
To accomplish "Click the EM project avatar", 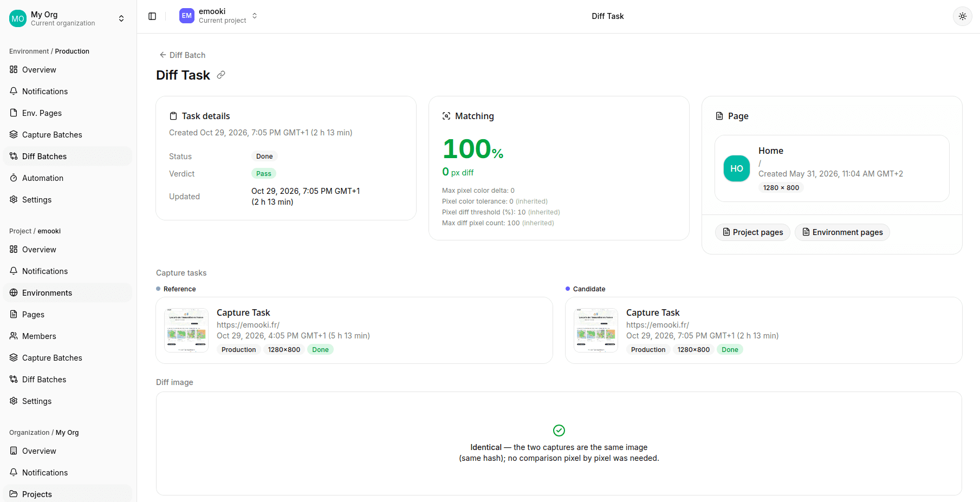I will 187,16.
